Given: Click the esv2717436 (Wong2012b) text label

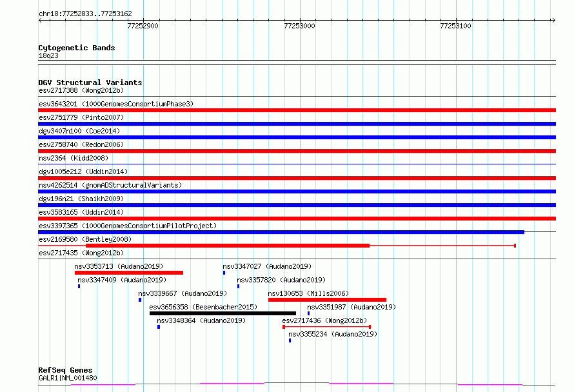Looking at the screenshot, I should pyautogui.click(x=324, y=320).
